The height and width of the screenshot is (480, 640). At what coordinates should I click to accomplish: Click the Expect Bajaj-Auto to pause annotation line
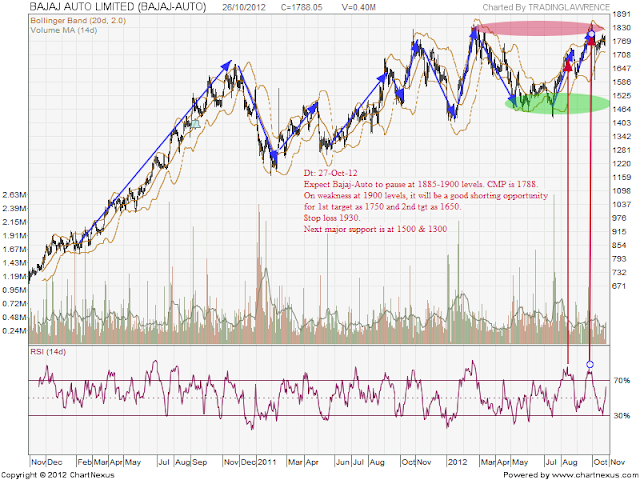[421, 184]
